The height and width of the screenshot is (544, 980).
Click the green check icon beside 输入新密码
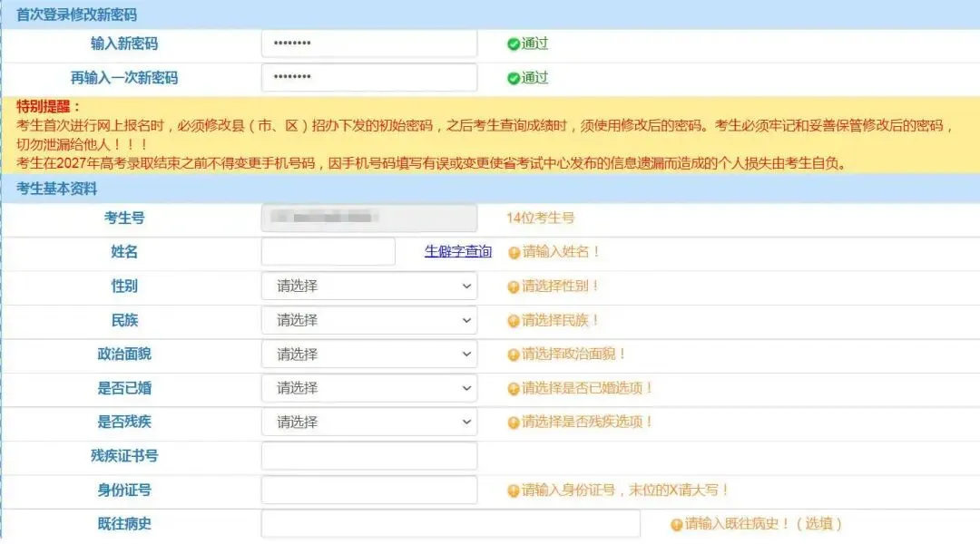pos(513,44)
